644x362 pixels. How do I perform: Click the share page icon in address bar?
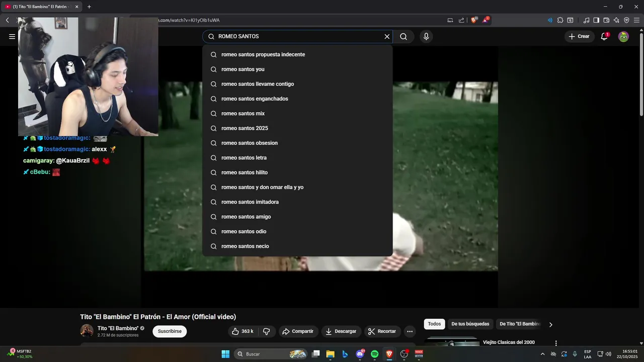click(x=461, y=20)
